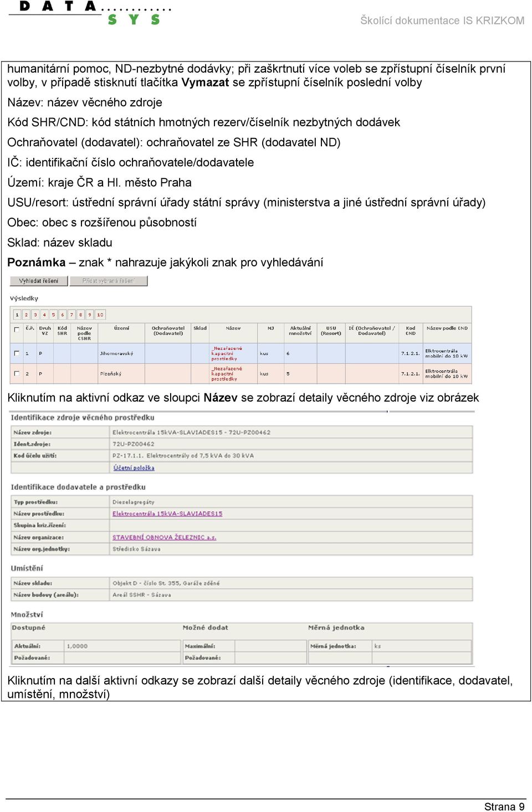Jump to results page 9
The image size is (532, 812).
coord(90,315)
